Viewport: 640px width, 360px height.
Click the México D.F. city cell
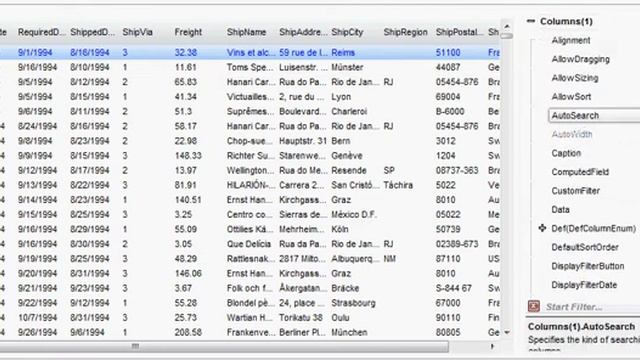pos(354,214)
